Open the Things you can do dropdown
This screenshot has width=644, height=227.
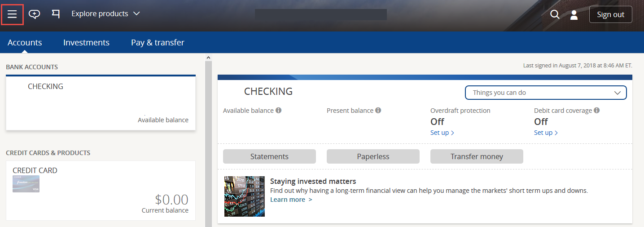pyautogui.click(x=546, y=93)
